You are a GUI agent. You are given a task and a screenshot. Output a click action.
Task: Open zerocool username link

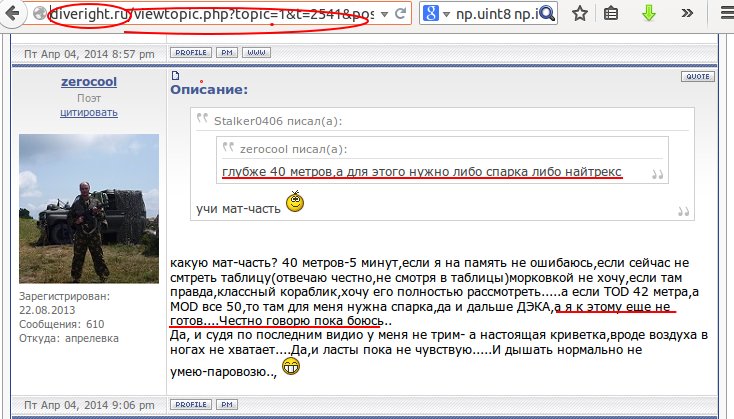click(89, 81)
